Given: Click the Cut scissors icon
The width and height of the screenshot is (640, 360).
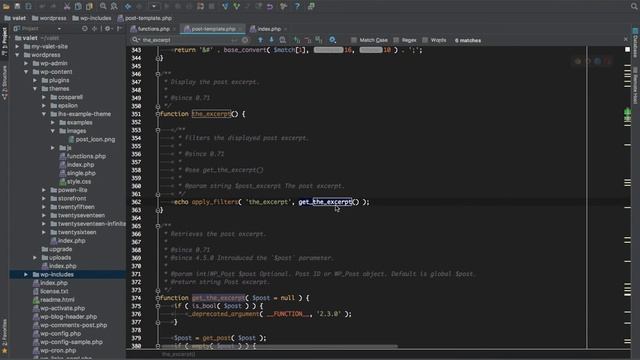Looking at the screenshot, I should coord(67,6).
